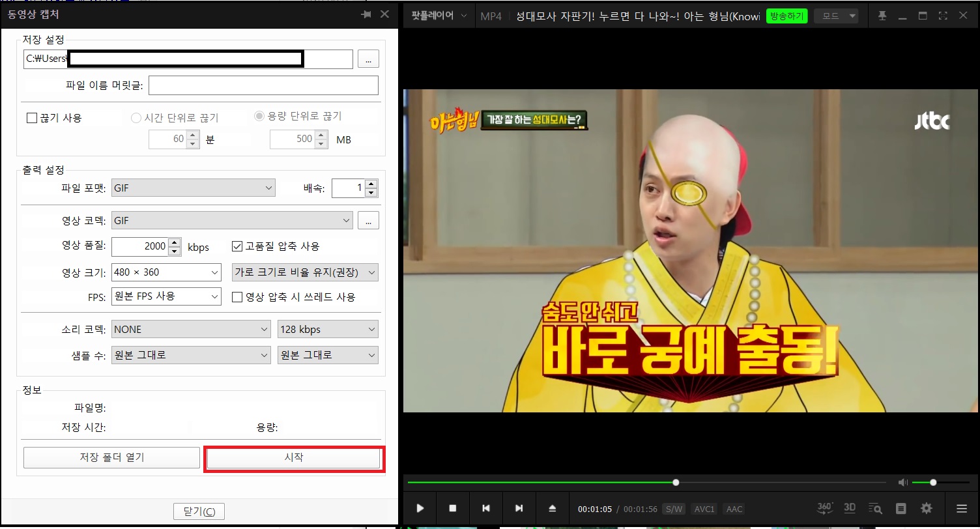Open the 파일 포맷 GIF dropdown
Viewport: 980px width, 529px height.
(x=194, y=188)
